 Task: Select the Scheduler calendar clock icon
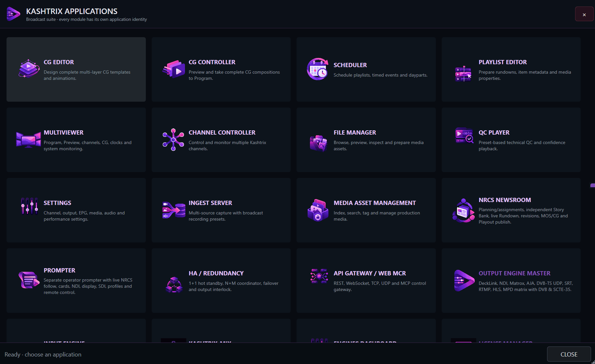click(318, 69)
